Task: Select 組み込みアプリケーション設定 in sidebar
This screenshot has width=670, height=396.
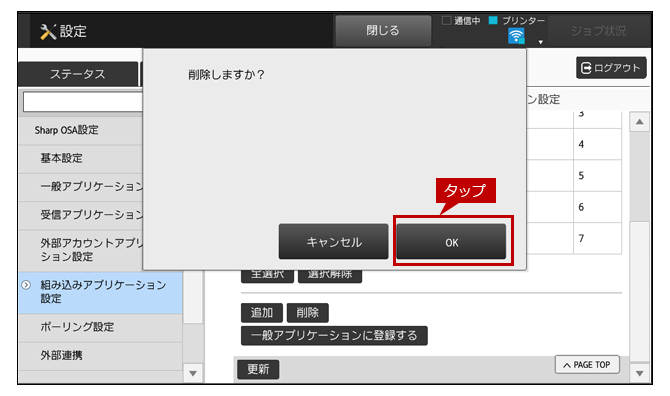Action: click(100, 292)
